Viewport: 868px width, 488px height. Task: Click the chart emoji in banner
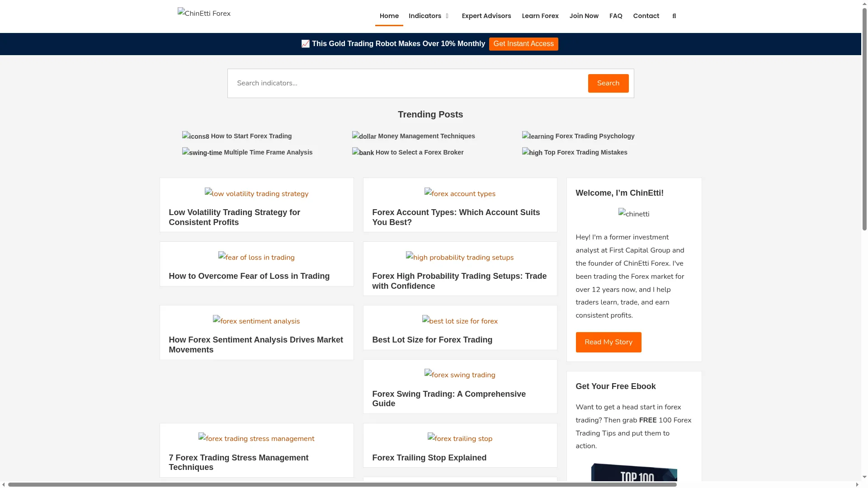306,44
